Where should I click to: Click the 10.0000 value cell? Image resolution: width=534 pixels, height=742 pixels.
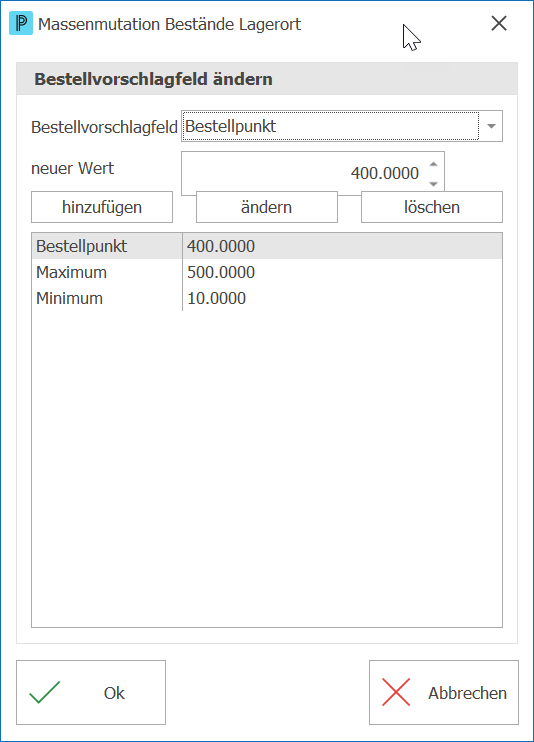342,298
